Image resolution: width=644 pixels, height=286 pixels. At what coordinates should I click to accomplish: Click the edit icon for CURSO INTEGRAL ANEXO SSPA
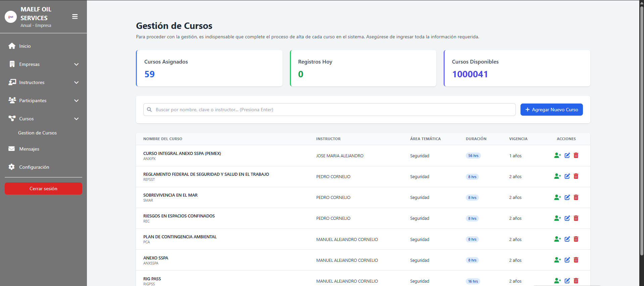(567, 155)
